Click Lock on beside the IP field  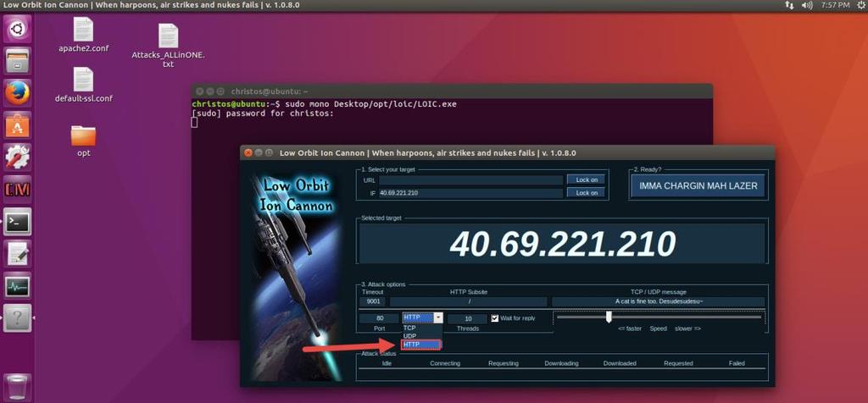pyautogui.click(x=586, y=193)
